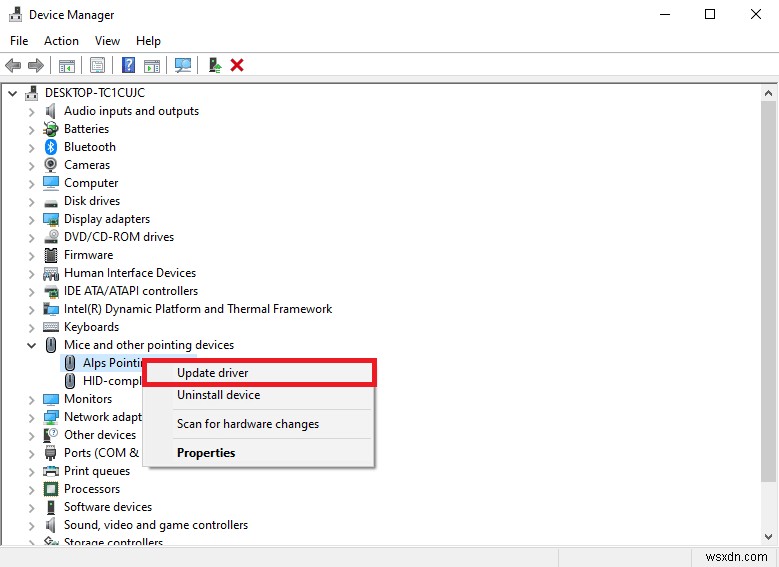779x567 pixels.
Task: Expand the Software devices node
Action: 31,507
